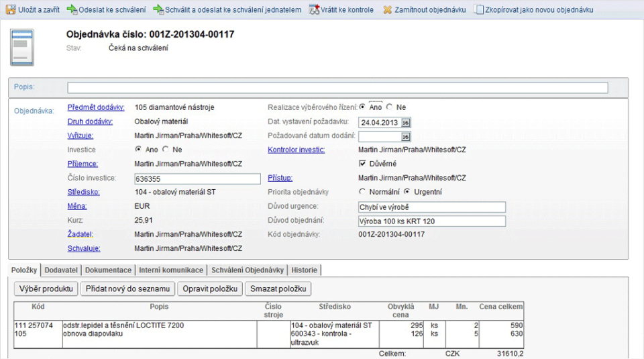The image size is (644, 359).
Task: Click Zkopírovat jako novou objednávku icon
Action: (x=479, y=10)
